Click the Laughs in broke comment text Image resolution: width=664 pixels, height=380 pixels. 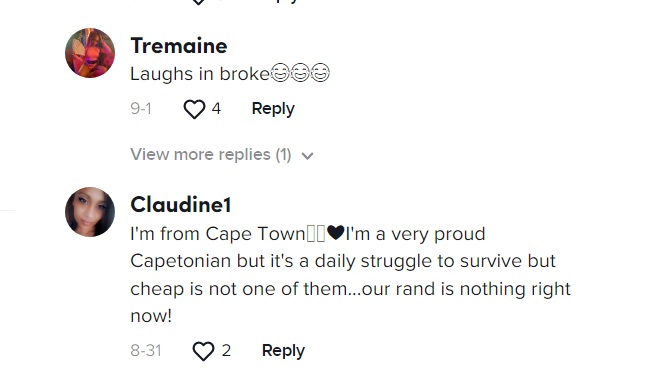200,74
